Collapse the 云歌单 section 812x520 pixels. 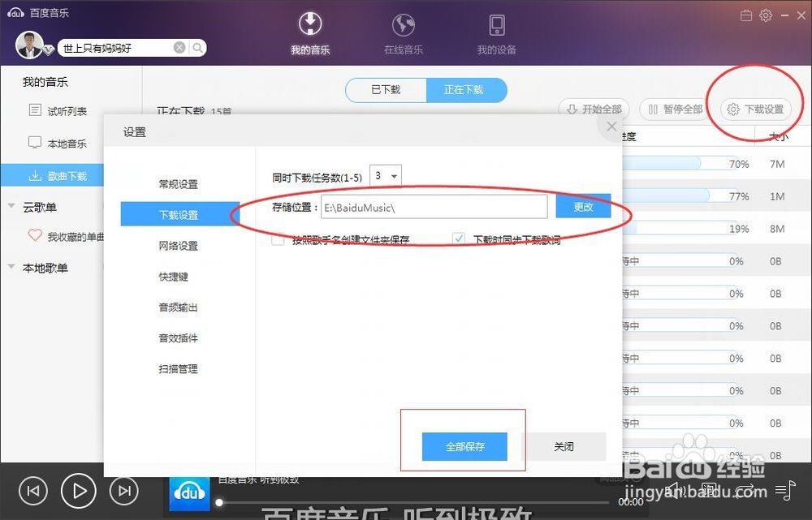tap(11, 206)
